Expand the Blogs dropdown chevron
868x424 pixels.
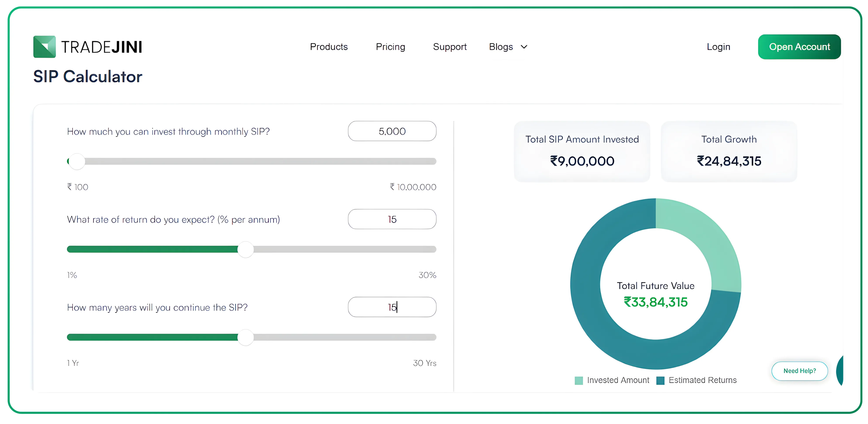tap(524, 47)
